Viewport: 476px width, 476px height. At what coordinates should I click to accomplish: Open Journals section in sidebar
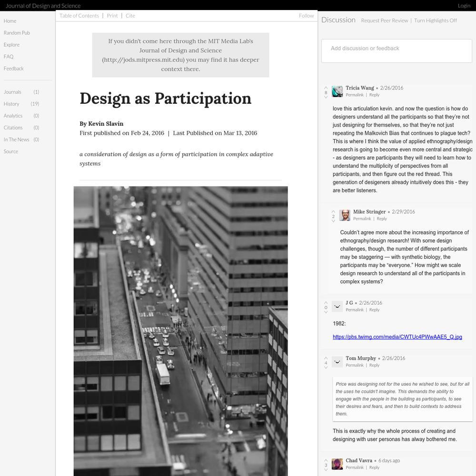point(21,92)
